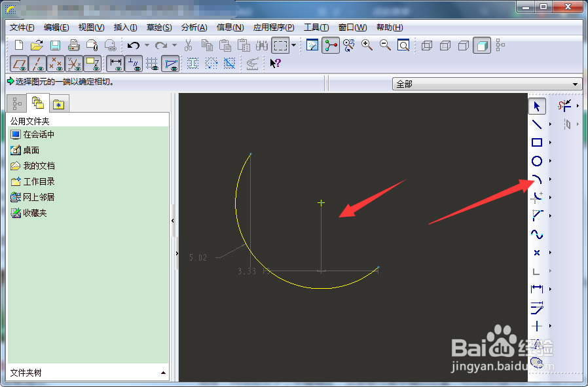Select the shaded model display icon
The height and width of the screenshot is (387, 588).
[482, 45]
